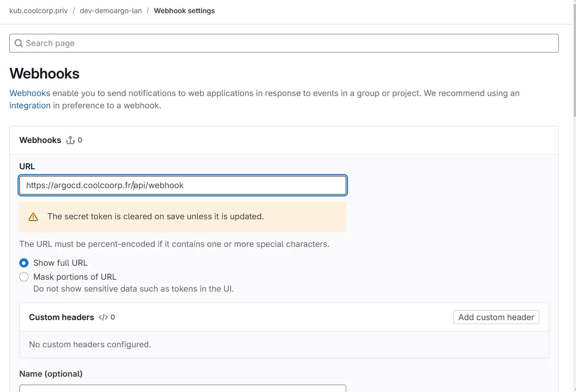Select Mask portions of URL option
The height and width of the screenshot is (392, 576).
click(24, 277)
